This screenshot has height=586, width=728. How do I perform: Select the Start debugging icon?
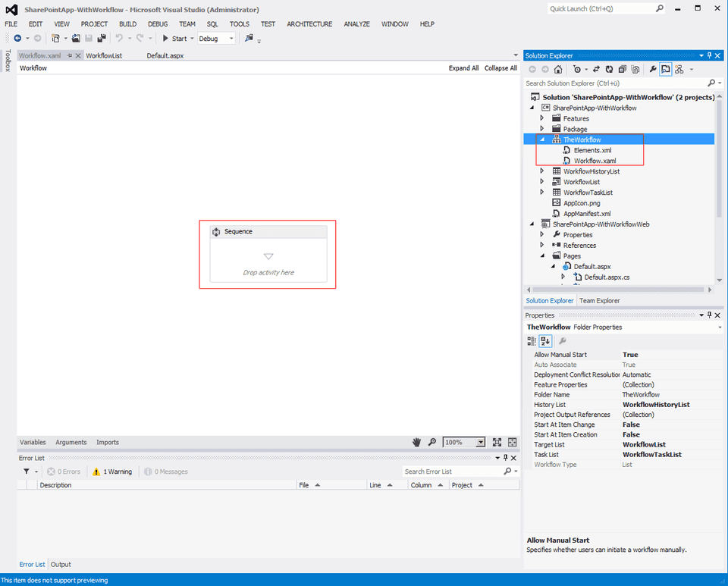166,38
